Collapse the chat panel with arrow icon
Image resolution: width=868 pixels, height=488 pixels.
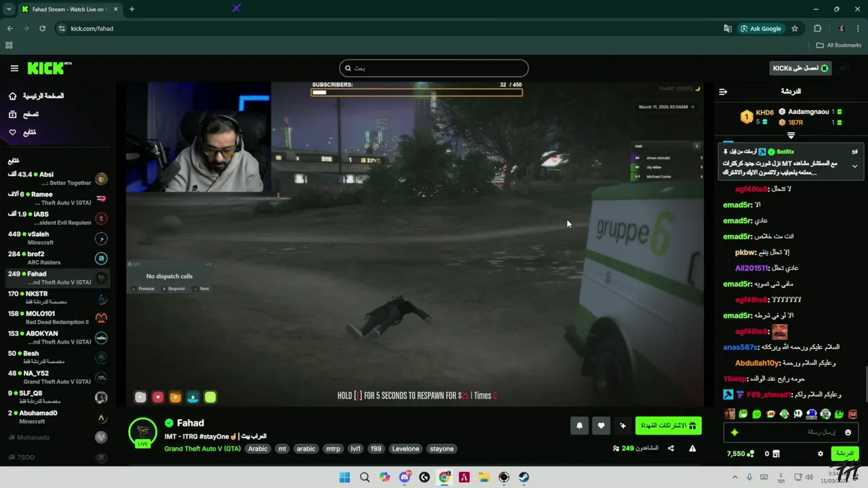click(723, 91)
